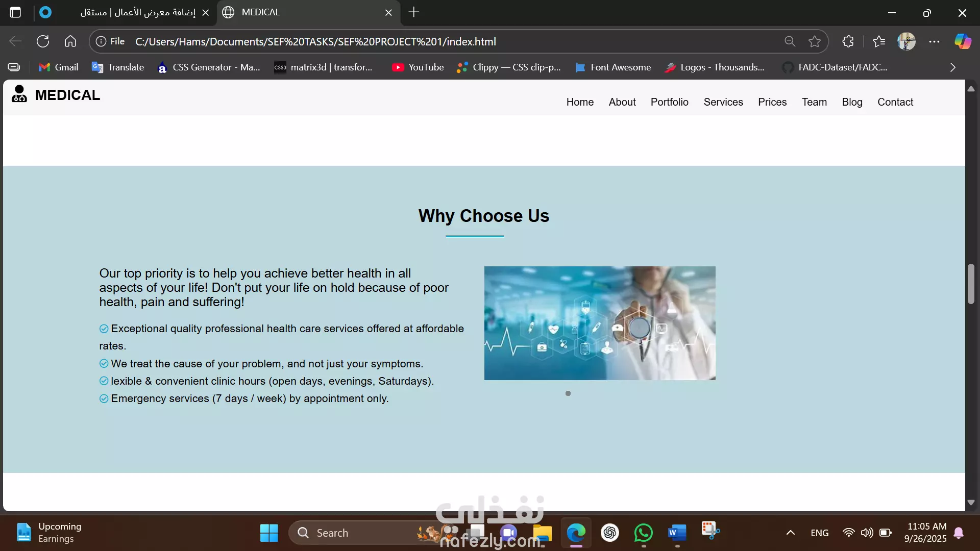Open the YouTube bookmark
Screen dimensions: 980x551
pos(418,67)
